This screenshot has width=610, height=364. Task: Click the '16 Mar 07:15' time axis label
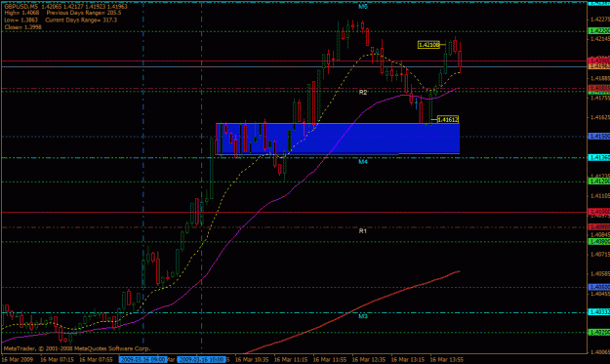(57, 360)
